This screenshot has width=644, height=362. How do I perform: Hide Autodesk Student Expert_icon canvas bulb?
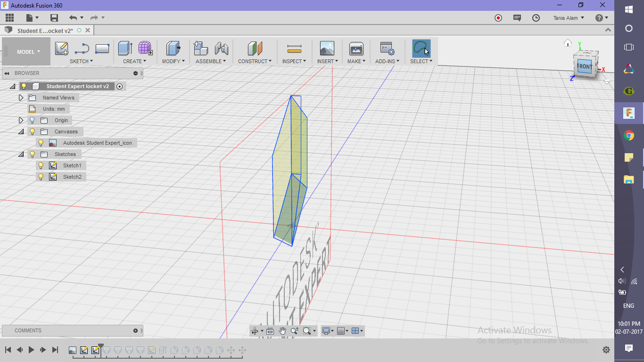point(41,143)
